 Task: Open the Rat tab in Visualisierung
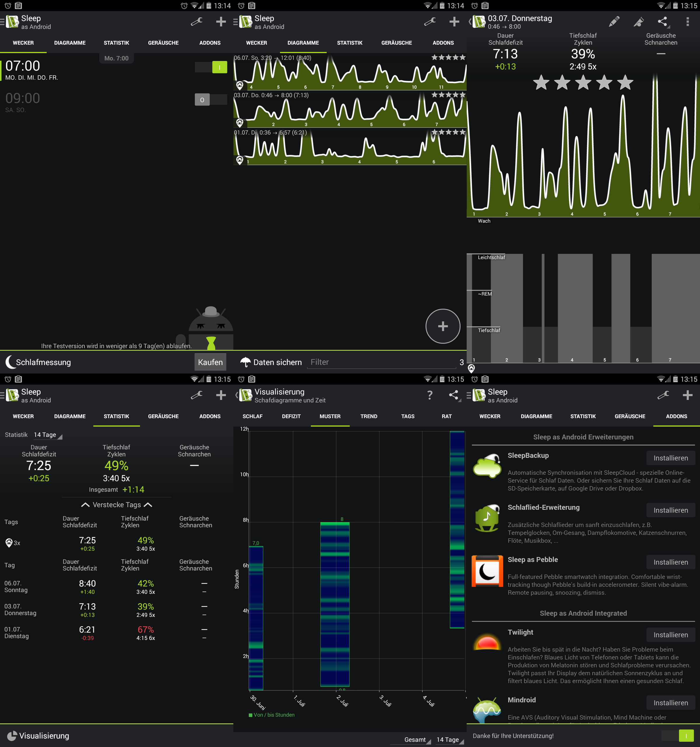(447, 416)
